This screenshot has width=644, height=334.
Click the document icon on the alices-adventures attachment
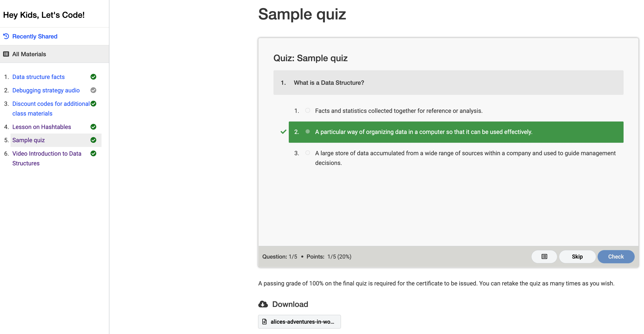pos(264,321)
